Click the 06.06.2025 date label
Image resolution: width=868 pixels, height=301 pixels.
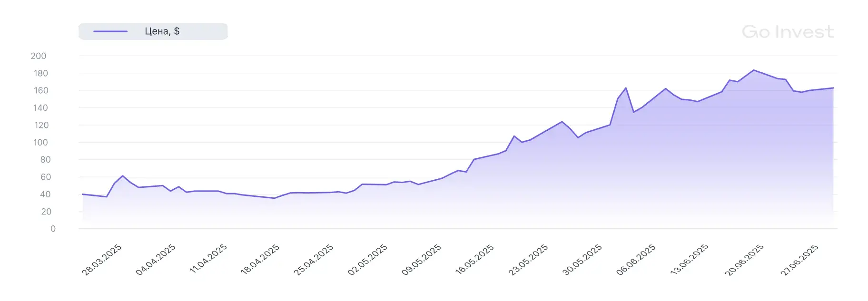[x=636, y=260]
